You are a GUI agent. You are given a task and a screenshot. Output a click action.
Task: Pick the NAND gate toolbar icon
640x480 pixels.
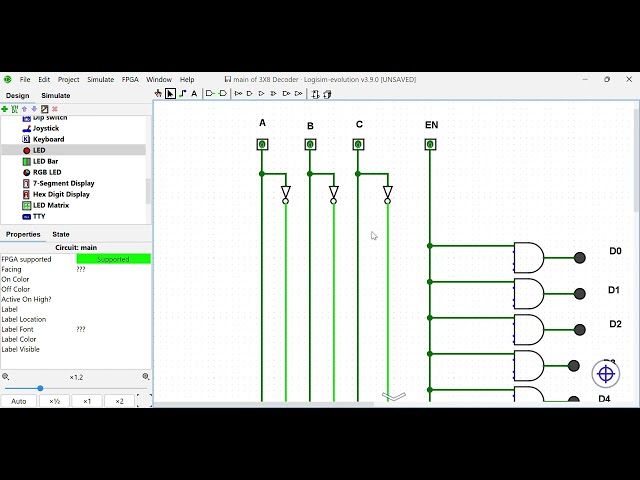click(286, 94)
